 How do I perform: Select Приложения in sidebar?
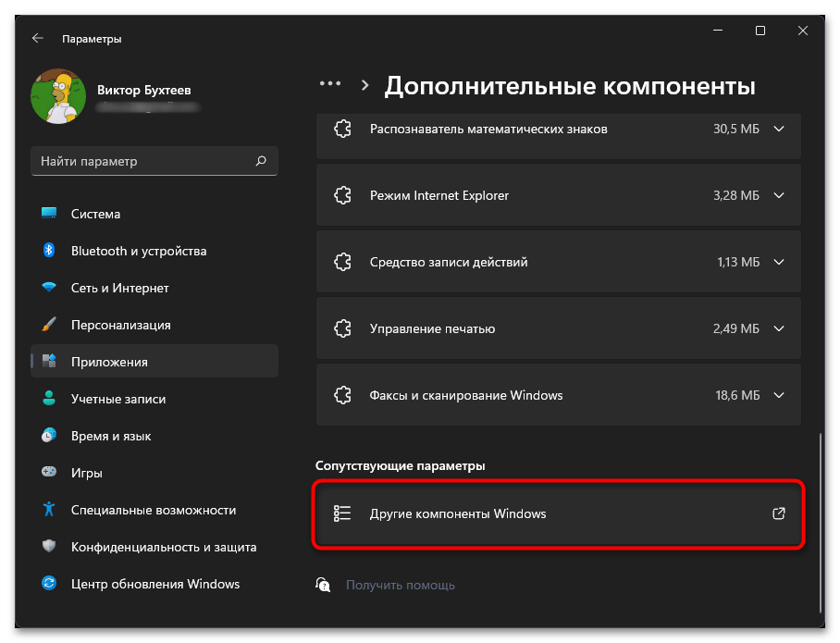pos(154,362)
